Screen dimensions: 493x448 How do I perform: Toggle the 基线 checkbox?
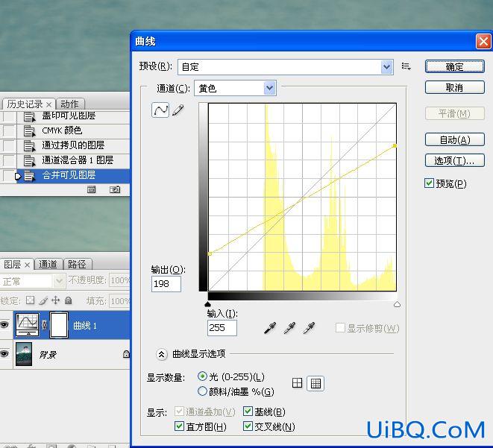click(x=248, y=411)
